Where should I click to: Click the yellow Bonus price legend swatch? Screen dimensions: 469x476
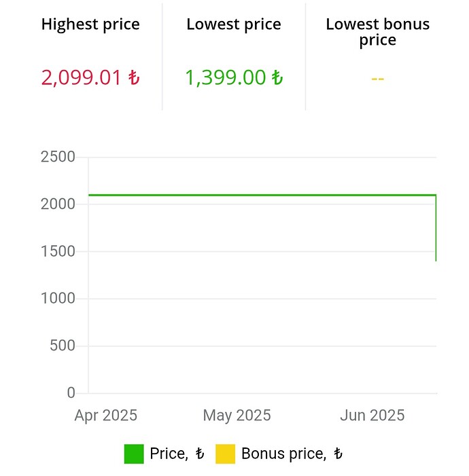pyautogui.click(x=225, y=454)
